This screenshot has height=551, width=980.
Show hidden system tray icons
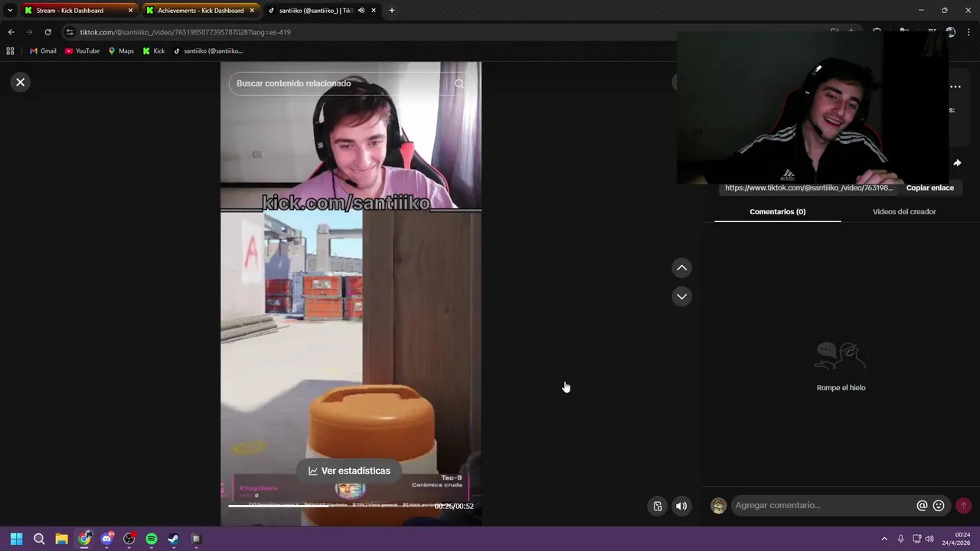click(884, 539)
